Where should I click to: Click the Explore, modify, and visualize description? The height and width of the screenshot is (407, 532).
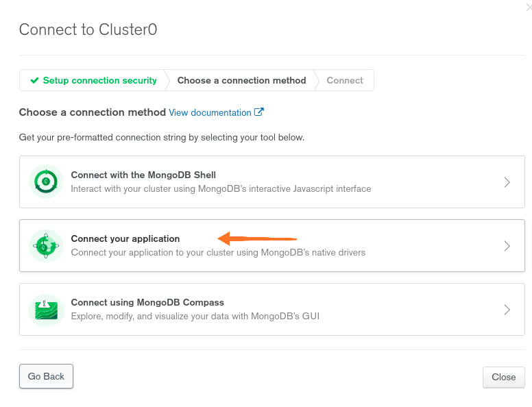coord(195,316)
